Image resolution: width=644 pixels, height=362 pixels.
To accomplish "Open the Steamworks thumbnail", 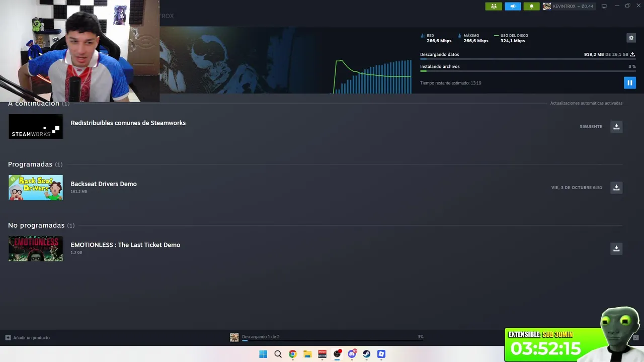I will click(x=36, y=126).
